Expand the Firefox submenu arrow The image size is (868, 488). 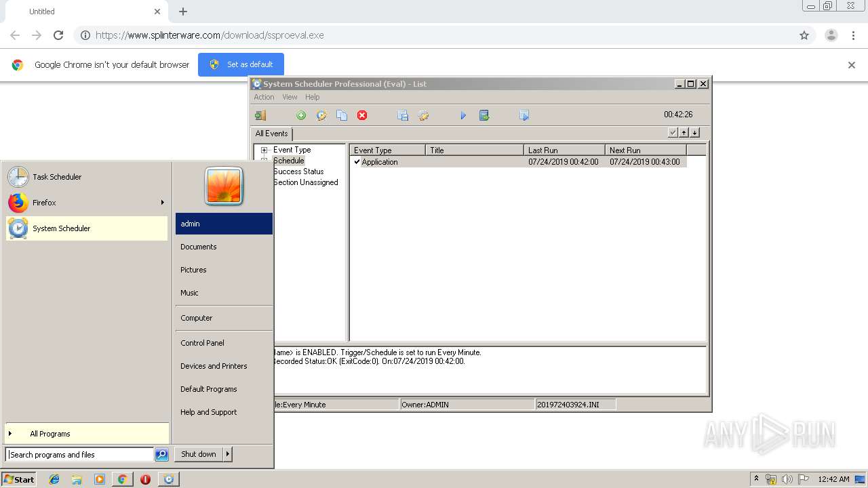(x=162, y=203)
